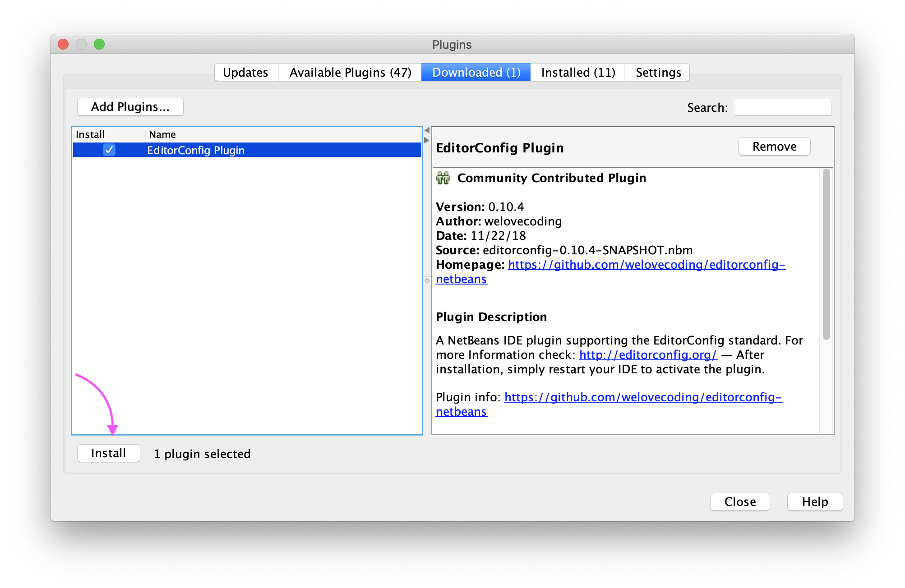Open the editorconfig.org link
The width and height of the screenshot is (905, 588).
pyautogui.click(x=648, y=355)
